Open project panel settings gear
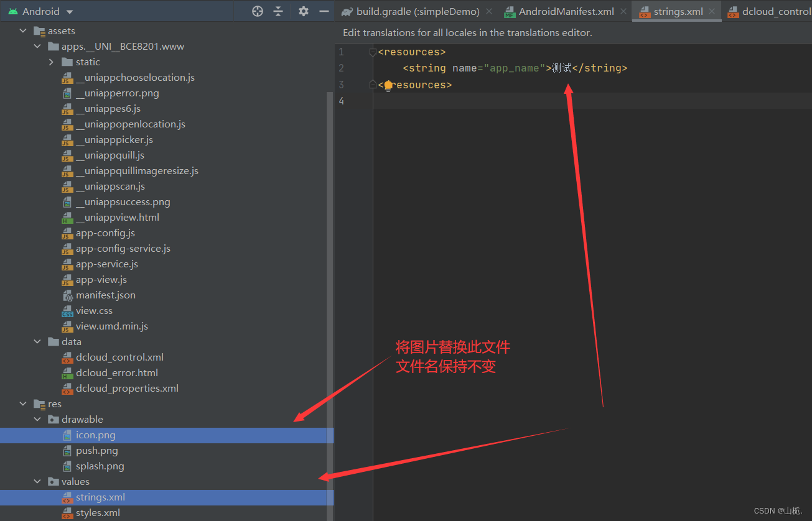The width and height of the screenshot is (812, 521). coord(304,11)
